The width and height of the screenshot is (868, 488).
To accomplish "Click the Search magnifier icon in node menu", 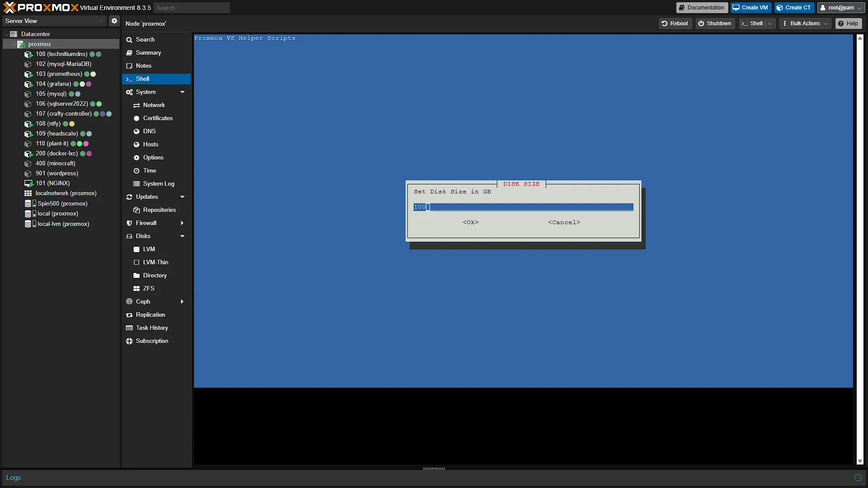I will coord(129,40).
